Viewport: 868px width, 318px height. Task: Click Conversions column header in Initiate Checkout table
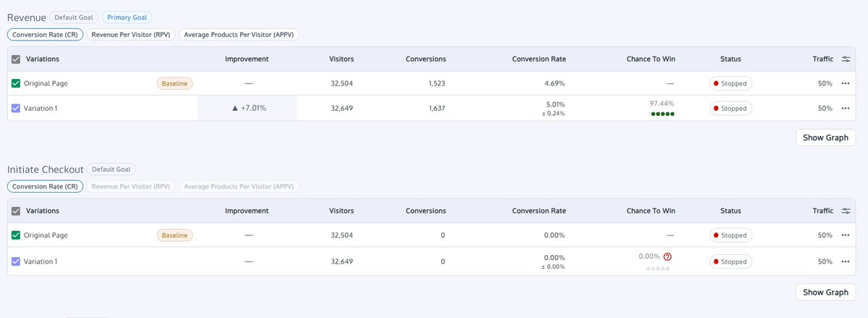tap(425, 211)
